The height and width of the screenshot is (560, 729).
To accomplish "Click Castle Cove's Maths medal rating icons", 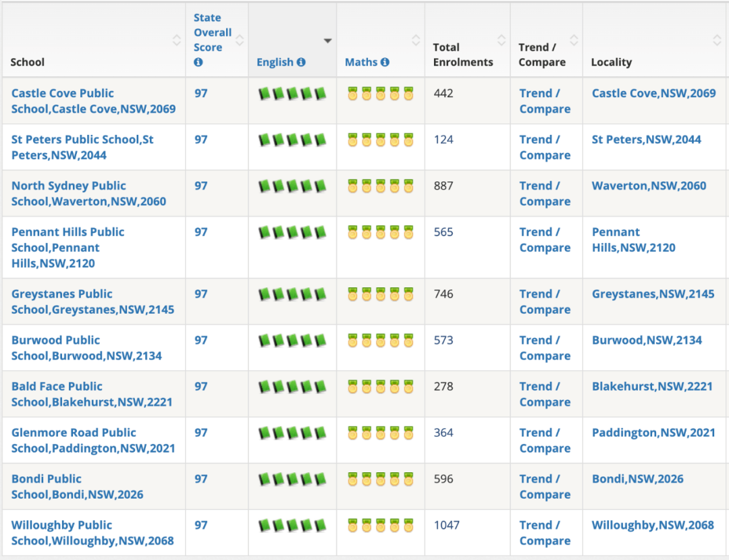I will [381, 94].
